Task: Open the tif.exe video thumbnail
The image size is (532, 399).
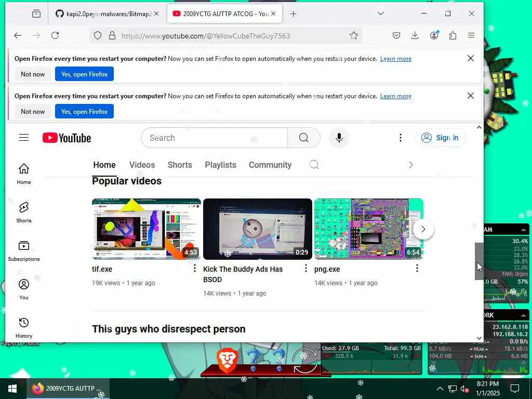Action: pyautogui.click(x=146, y=229)
